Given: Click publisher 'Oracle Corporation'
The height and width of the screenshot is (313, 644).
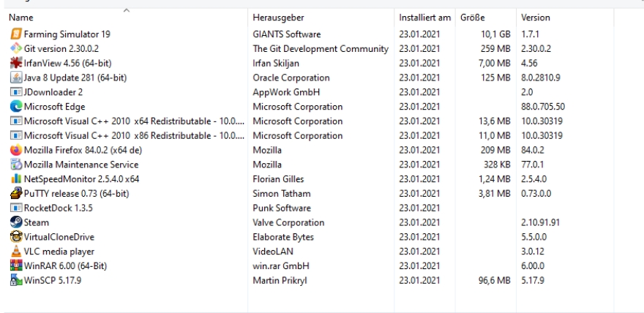Looking at the screenshot, I should coord(291,78).
